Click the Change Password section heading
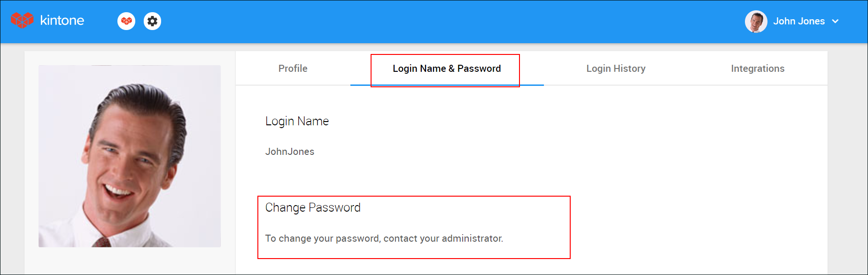 [313, 207]
